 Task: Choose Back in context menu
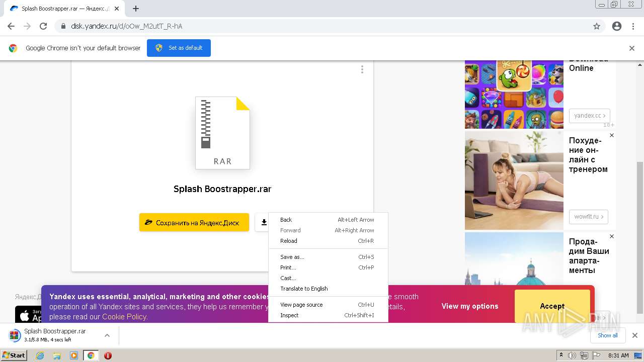tap(328, 220)
